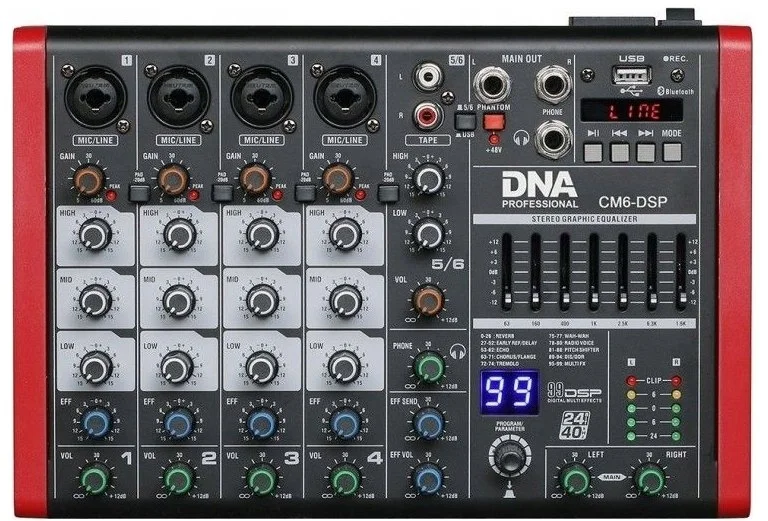Select channel 1 green VOL knob
Viewport: 768px width, 521px height.
click(x=95, y=480)
